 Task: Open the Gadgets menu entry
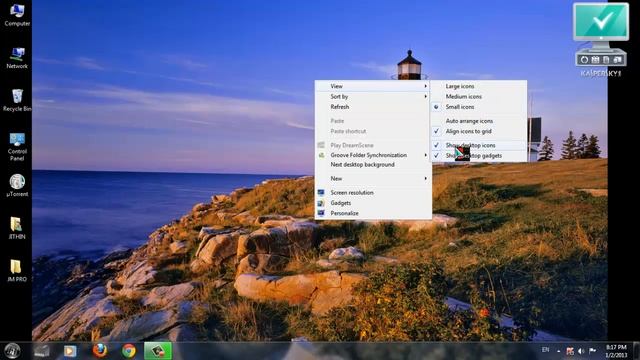point(373,203)
